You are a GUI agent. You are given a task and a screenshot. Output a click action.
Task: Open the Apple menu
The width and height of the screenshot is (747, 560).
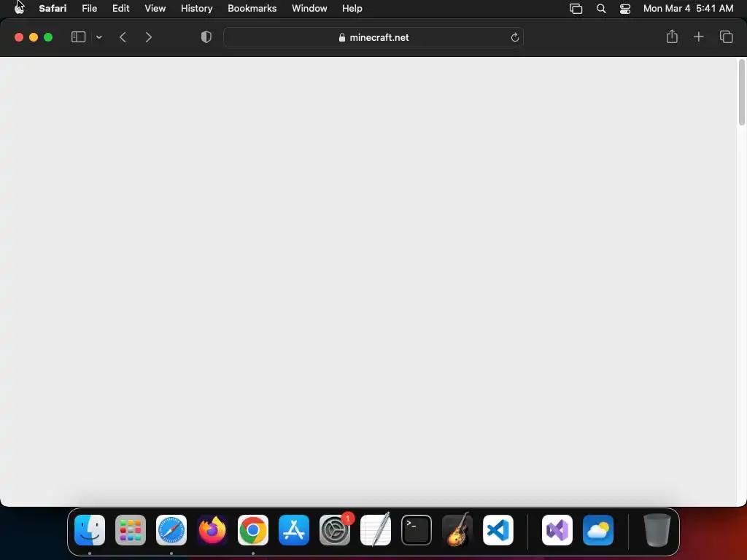[x=19, y=8]
